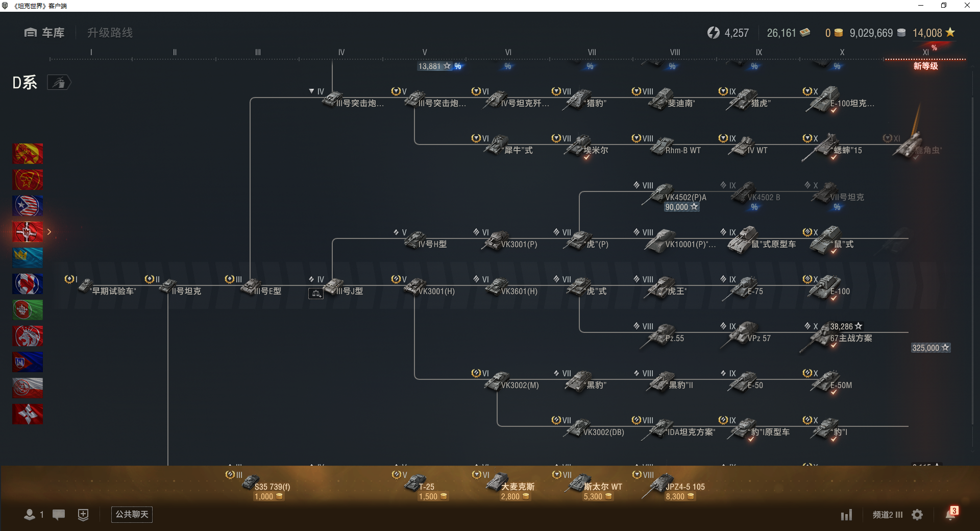
Task: Choose the Rhm-B WT vehicle
Action: 666,145
